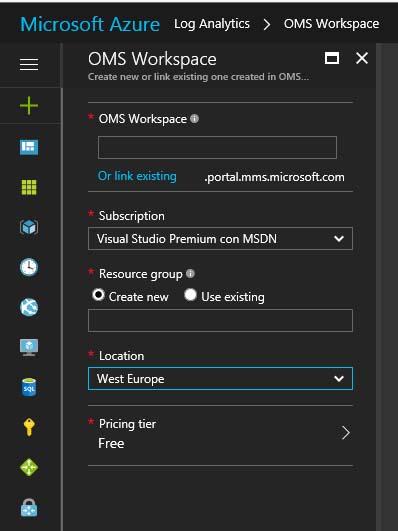Click the Microsoft Azure logo text
Screen dimensions: 398x531
[90, 24]
